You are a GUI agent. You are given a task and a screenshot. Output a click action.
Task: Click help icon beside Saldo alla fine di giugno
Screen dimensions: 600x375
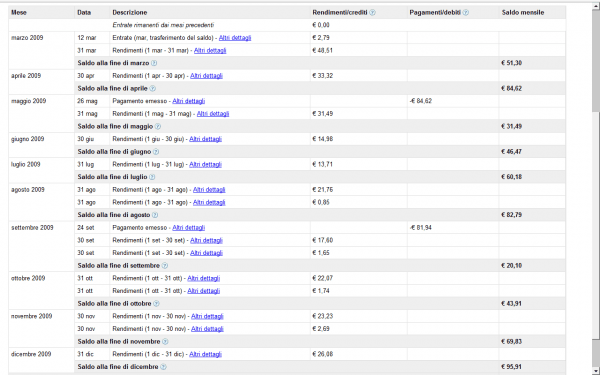tap(156, 152)
